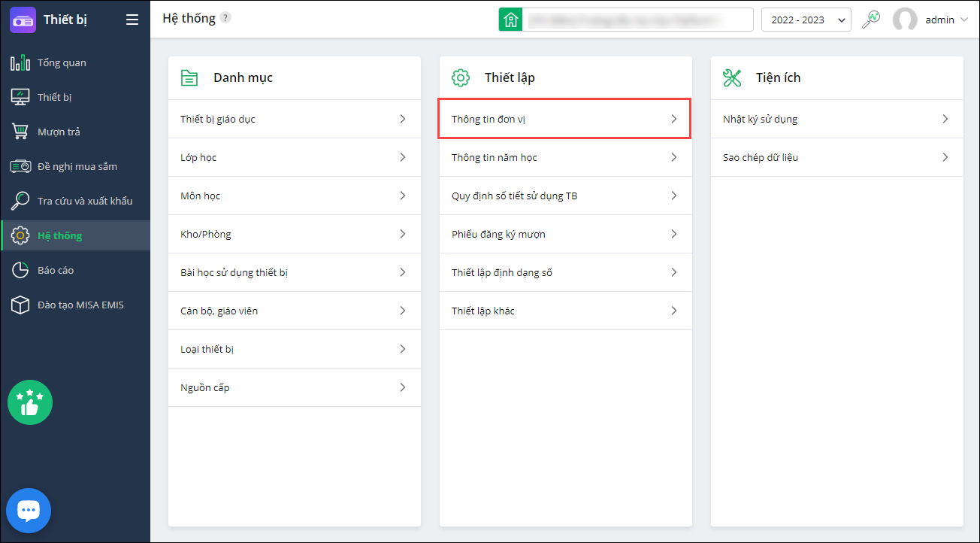Click the analytics magnifier icon near admin
This screenshot has height=543, width=980.
pyautogui.click(x=871, y=20)
